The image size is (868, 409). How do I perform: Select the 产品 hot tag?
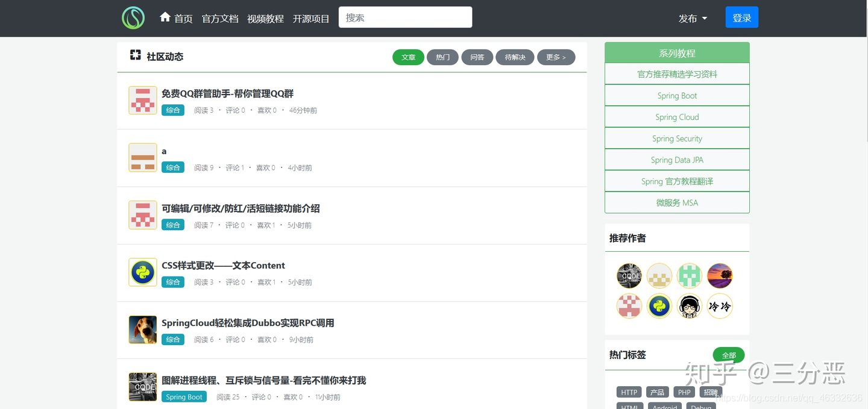[x=657, y=392]
